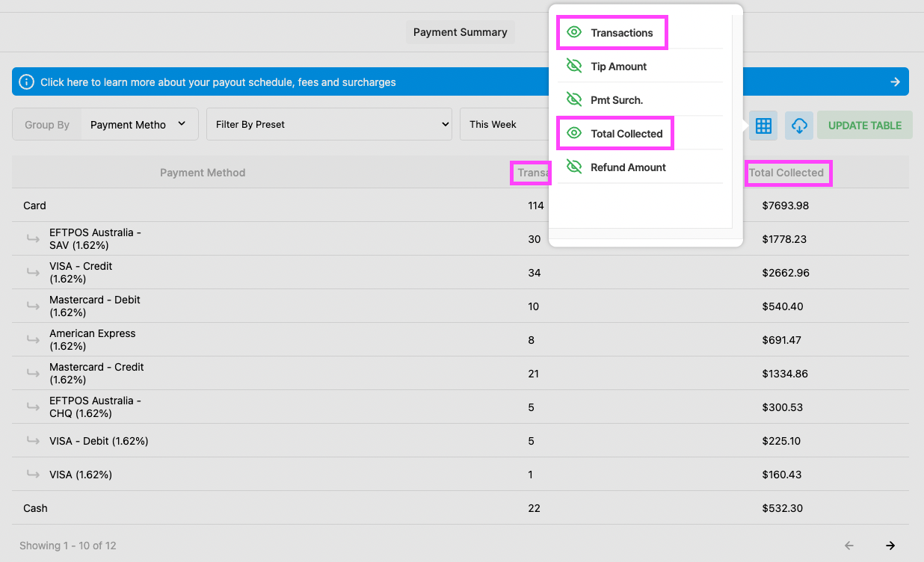The width and height of the screenshot is (924, 562).
Task: Open the This Week date range dropdown
Action: 502,125
